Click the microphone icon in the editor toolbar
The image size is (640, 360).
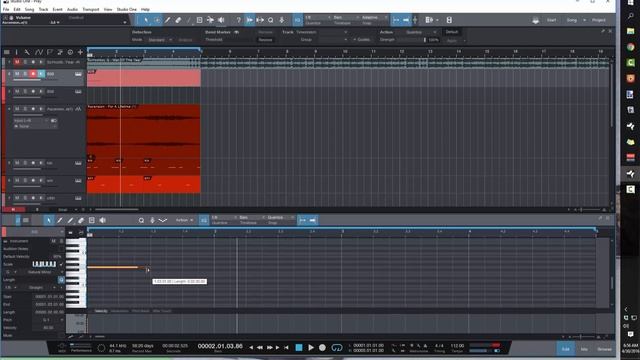152,220
